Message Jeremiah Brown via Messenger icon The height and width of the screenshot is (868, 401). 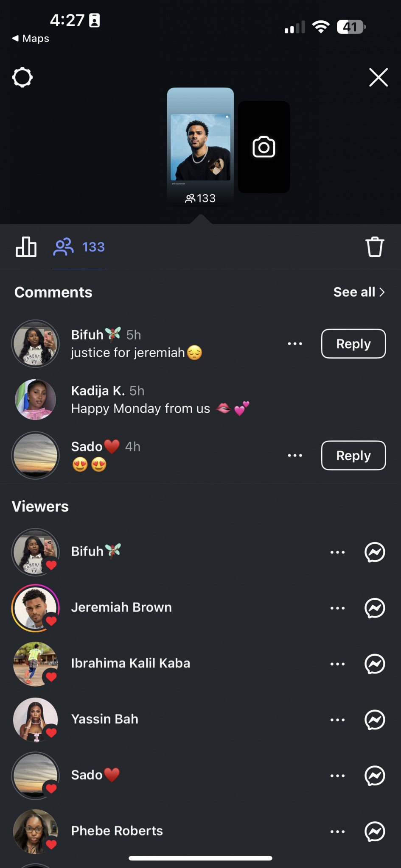(375, 608)
